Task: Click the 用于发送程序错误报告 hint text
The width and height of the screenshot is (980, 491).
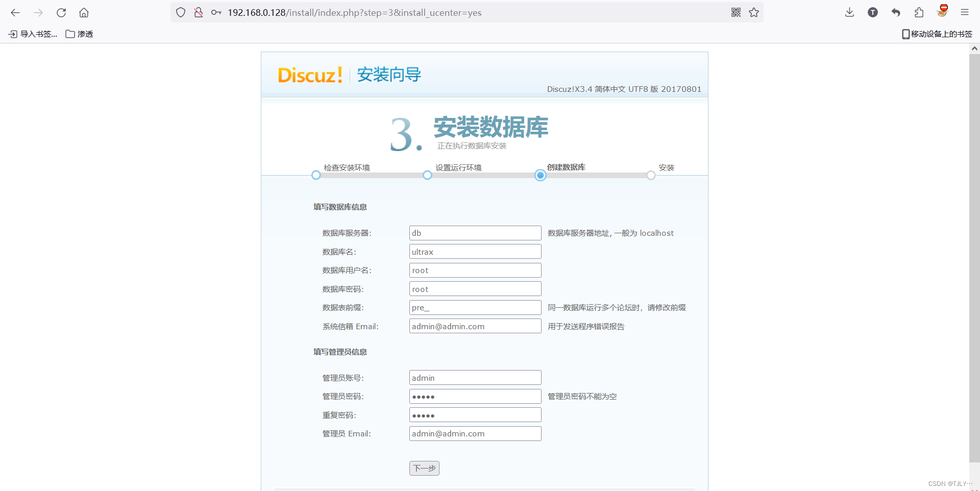Action: [586, 327]
